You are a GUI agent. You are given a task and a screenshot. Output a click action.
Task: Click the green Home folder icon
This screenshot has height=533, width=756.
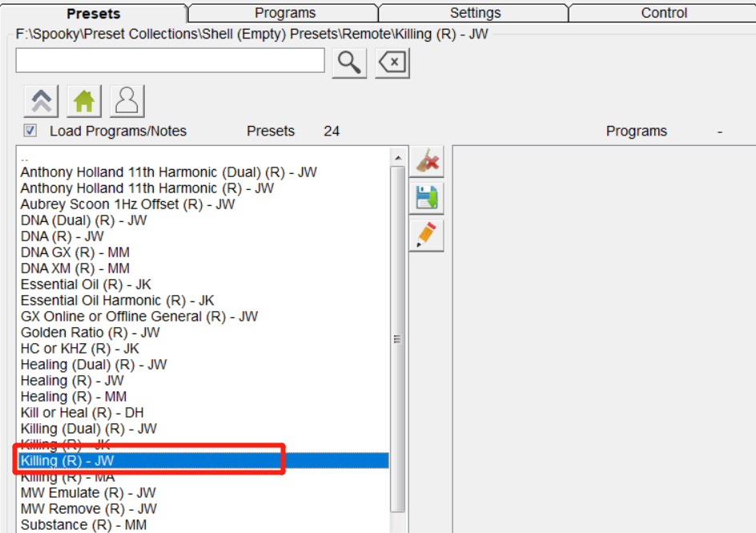(84, 101)
